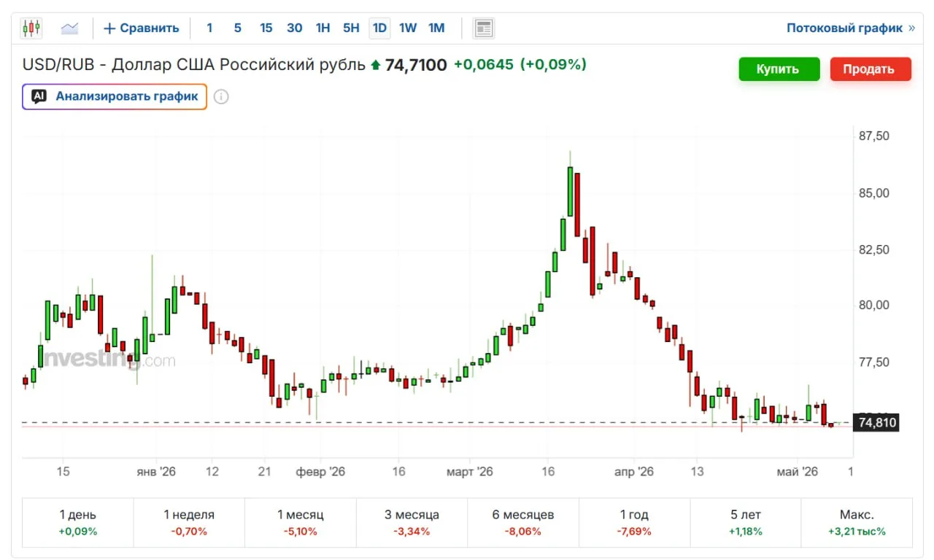Screen dimensions: 934x560
Task: Click the янв '26 date axis label
Action: (156, 472)
